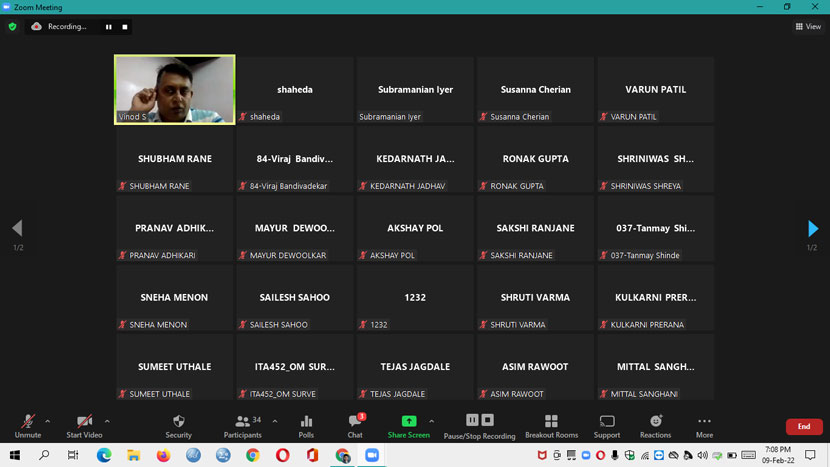830x467 pixels.
Task: Open the Participants panel
Action: (x=243, y=425)
